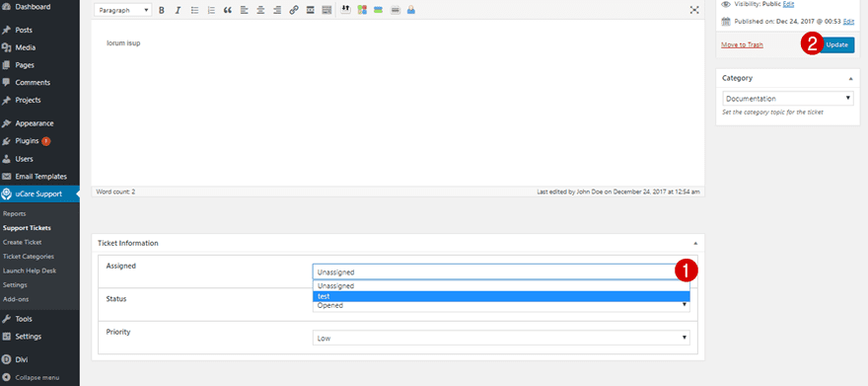This screenshot has width=868, height=386.
Task: Go to Create Ticket submenu
Action: tap(22, 242)
